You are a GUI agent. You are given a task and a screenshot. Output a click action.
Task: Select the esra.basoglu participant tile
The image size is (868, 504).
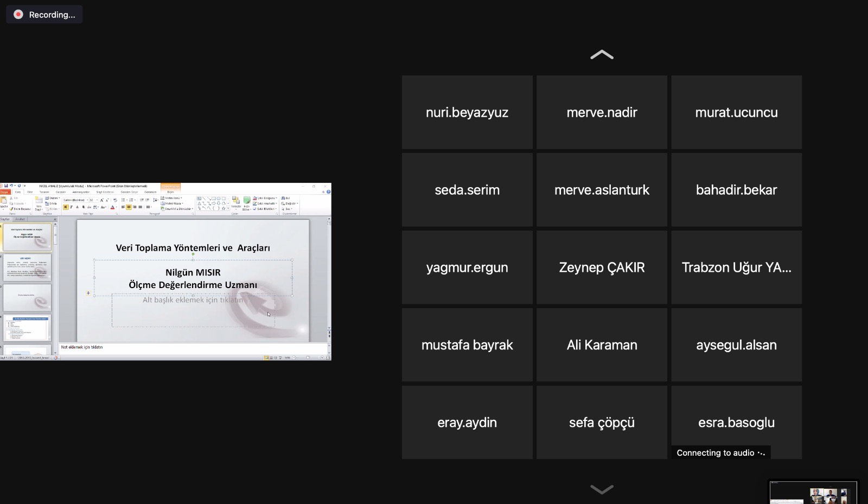click(x=736, y=423)
